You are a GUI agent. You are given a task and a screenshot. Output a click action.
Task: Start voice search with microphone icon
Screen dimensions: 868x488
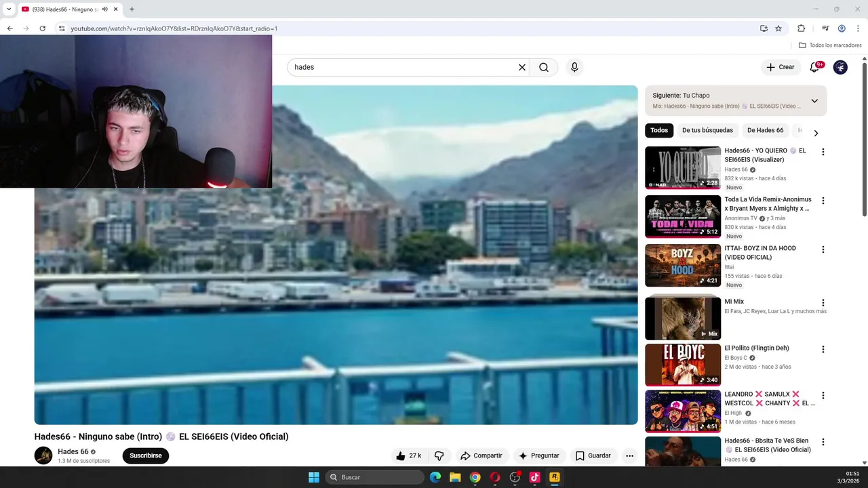(x=574, y=67)
